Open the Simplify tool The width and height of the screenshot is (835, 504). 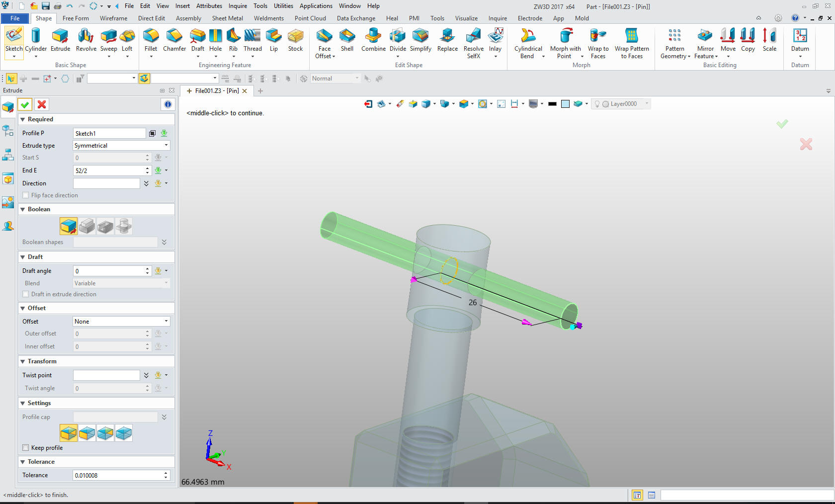pos(420,40)
